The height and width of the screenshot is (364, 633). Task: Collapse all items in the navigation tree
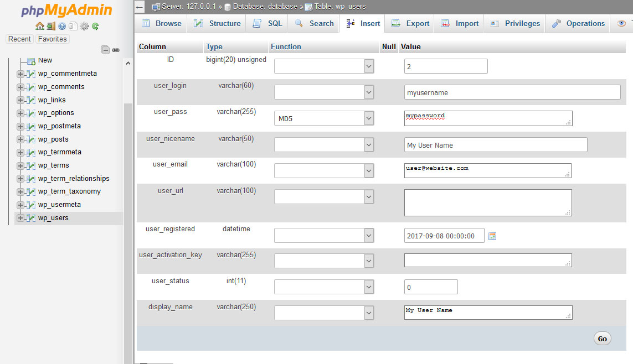(105, 49)
